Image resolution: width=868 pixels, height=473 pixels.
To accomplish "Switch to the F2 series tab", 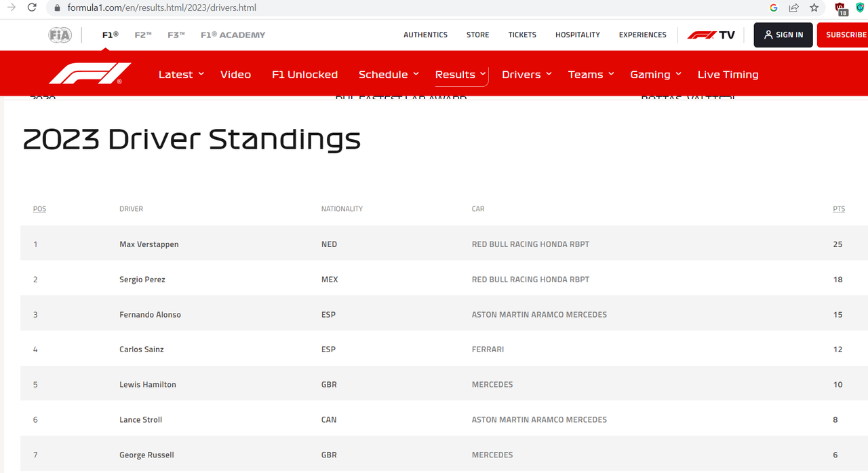I will point(143,35).
